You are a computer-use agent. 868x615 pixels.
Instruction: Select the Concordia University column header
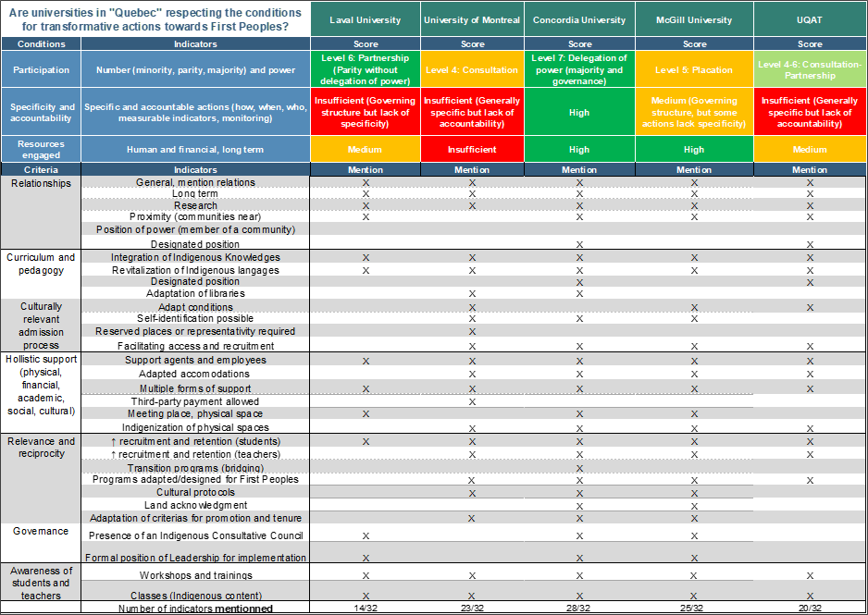(579, 19)
